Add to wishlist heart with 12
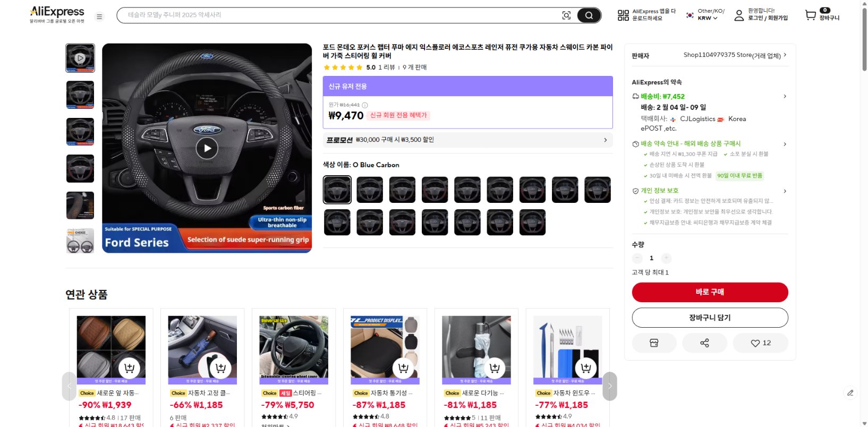The image size is (868, 427). coord(760,343)
